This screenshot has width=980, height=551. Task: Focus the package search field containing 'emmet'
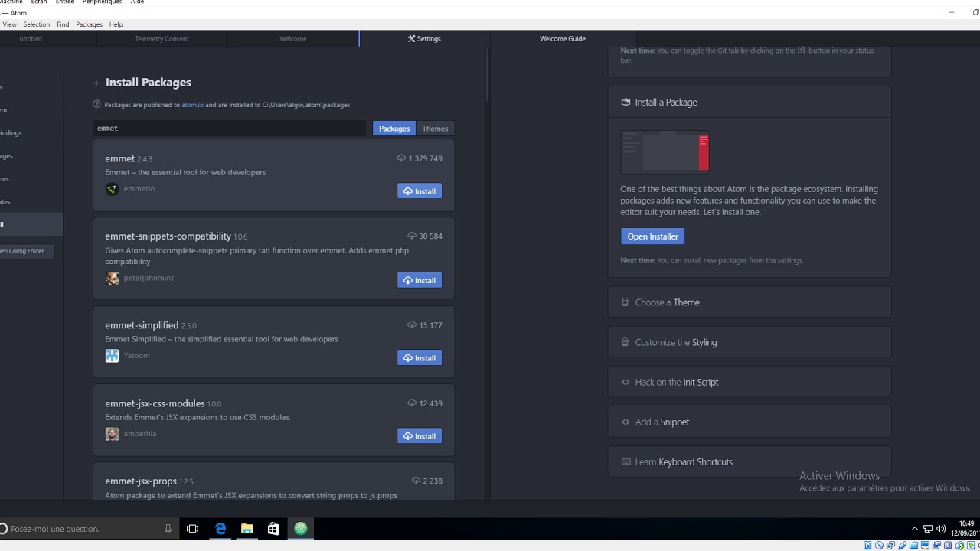[x=230, y=129]
